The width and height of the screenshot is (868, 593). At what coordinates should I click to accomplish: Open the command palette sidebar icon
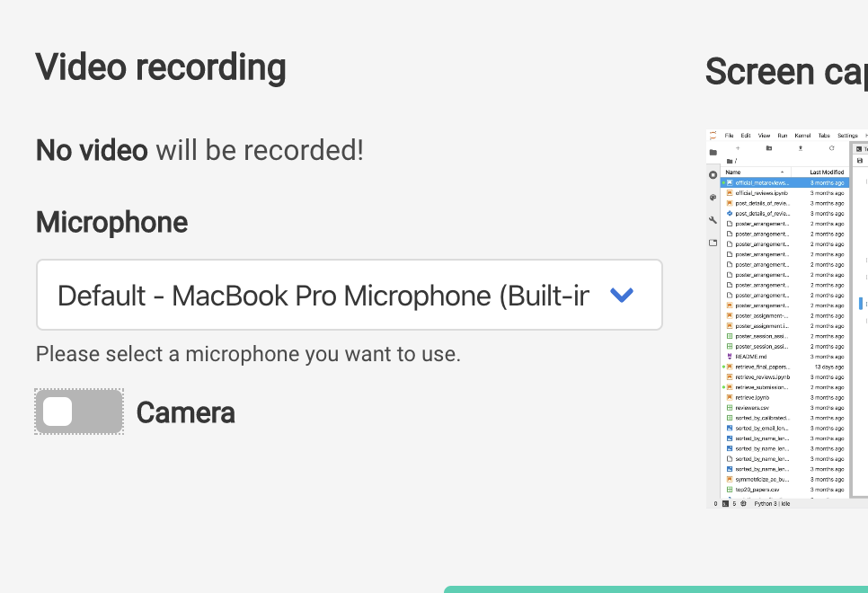tap(713, 198)
